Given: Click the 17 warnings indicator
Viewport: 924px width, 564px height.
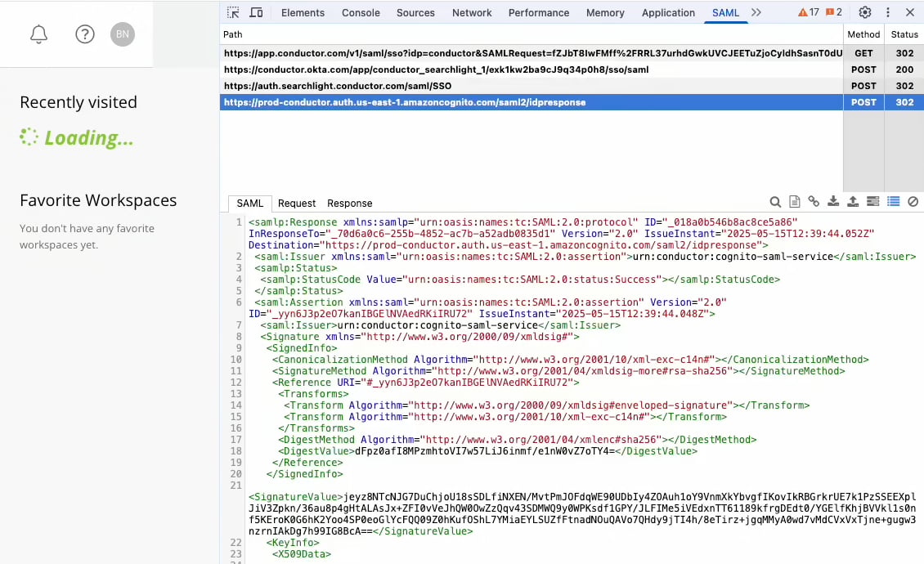Looking at the screenshot, I should (809, 12).
